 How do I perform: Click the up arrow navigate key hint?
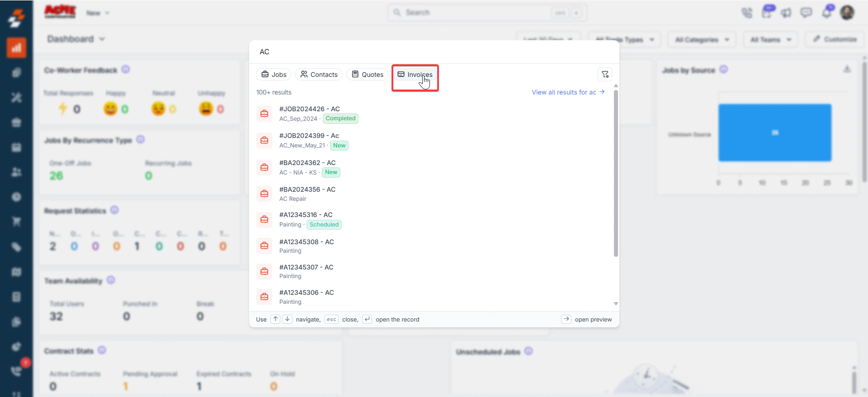click(x=275, y=319)
